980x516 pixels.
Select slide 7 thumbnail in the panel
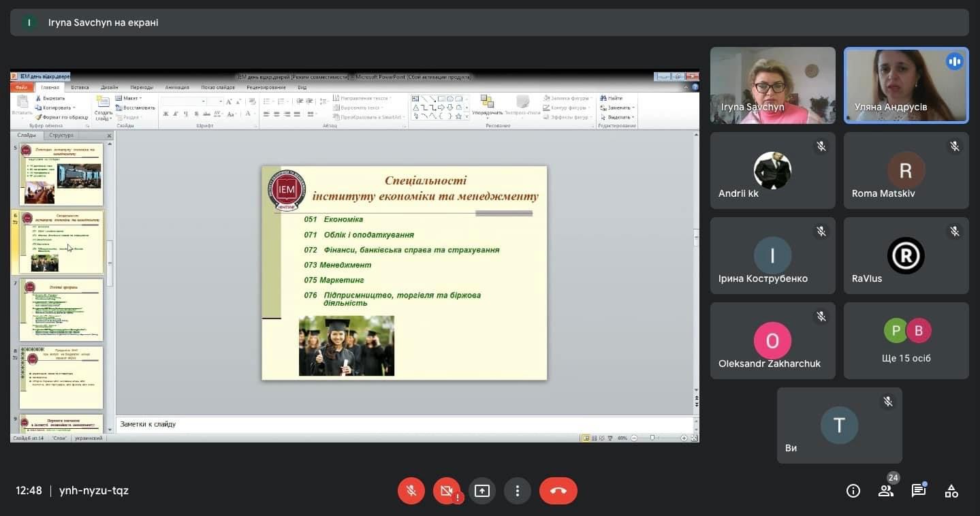pos(61,310)
